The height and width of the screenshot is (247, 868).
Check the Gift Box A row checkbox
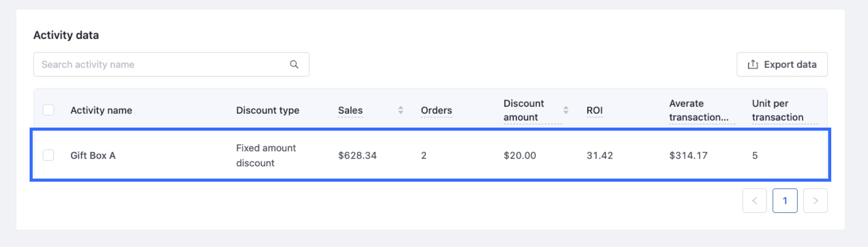pyautogui.click(x=49, y=155)
